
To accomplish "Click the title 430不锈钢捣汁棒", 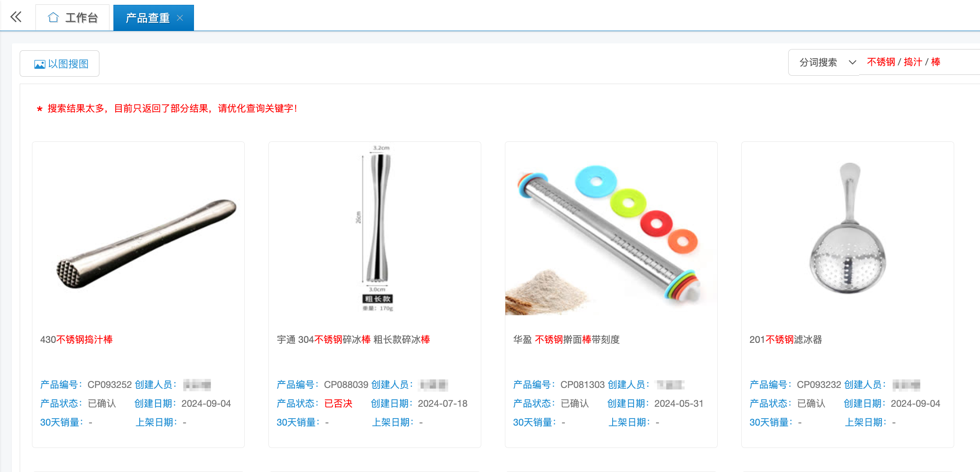I will tap(76, 339).
